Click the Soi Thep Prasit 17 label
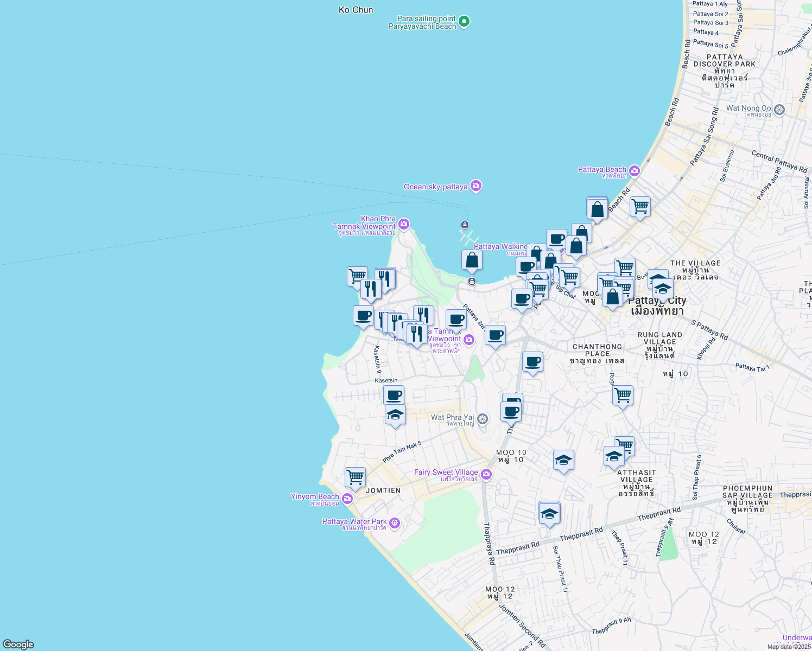 click(x=561, y=569)
